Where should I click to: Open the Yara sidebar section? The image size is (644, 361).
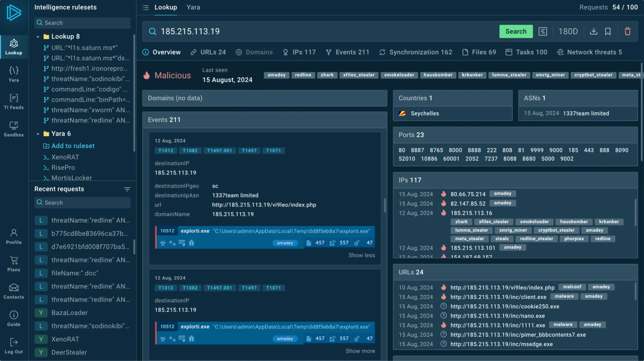coord(14,74)
